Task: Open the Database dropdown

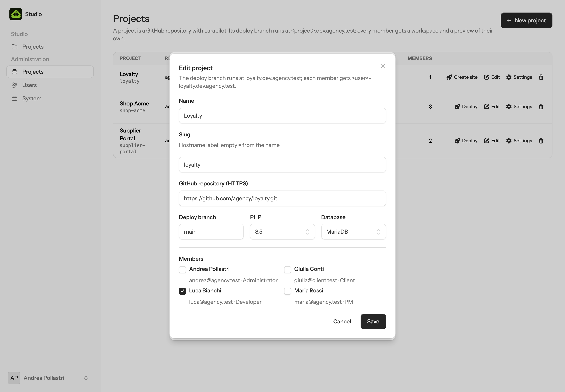Action: point(353,232)
